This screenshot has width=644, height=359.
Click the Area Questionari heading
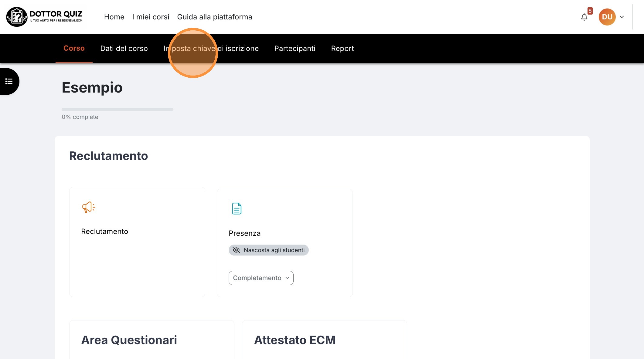tap(129, 340)
